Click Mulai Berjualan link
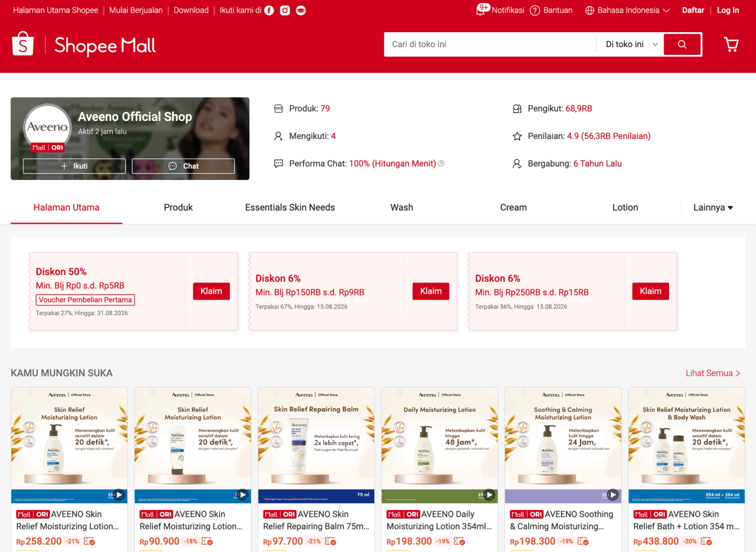This screenshot has height=552, width=756. 136,10
